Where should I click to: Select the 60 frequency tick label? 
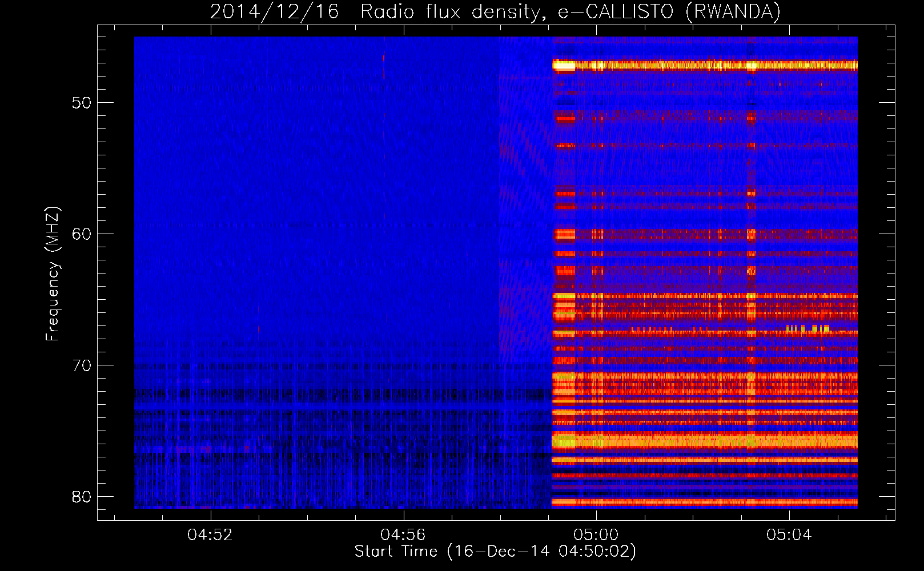tap(82, 234)
